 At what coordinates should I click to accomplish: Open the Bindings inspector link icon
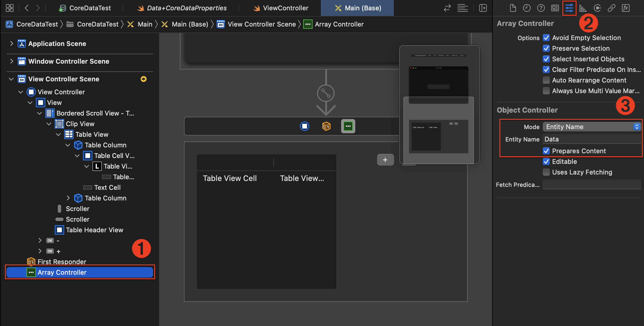click(x=611, y=8)
